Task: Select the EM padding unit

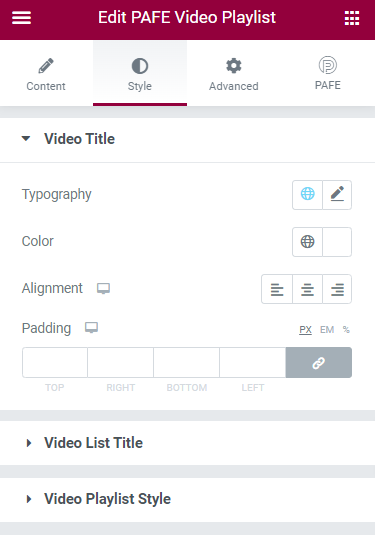Action: point(327,330)
